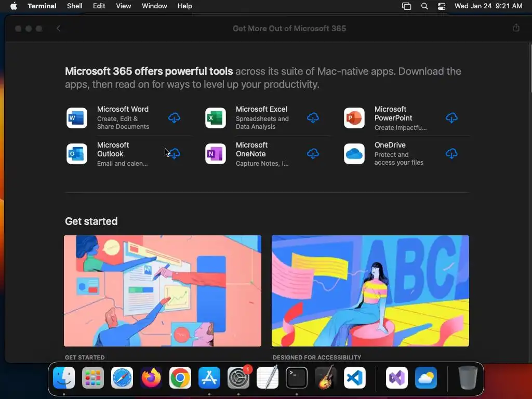
Task: Open System Settings from the Dock
Action: (x=238, y=378)
